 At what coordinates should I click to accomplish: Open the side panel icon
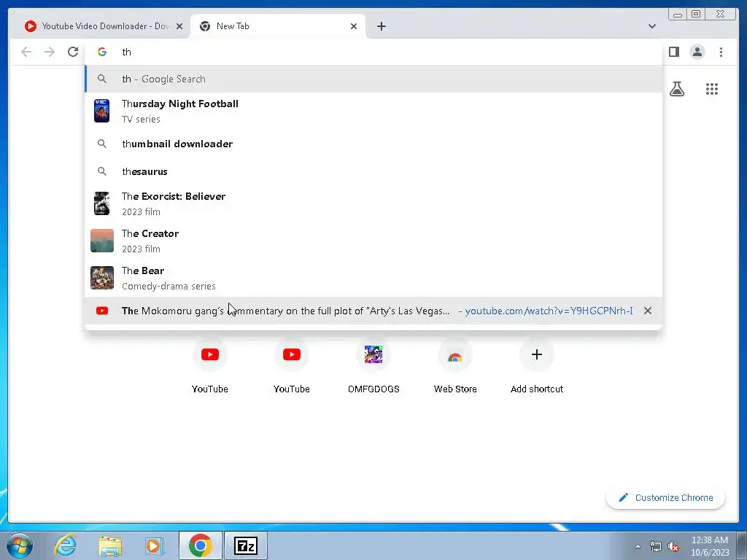pos(673,52)
